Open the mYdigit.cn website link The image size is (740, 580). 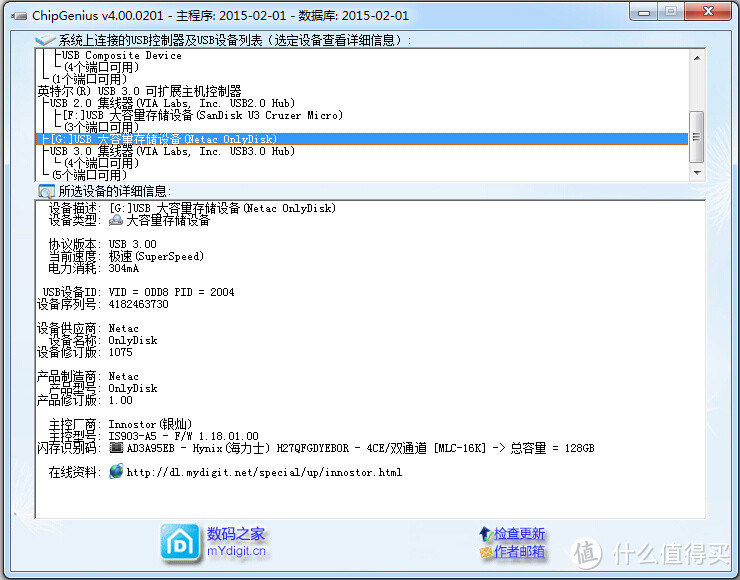[237, 551]
